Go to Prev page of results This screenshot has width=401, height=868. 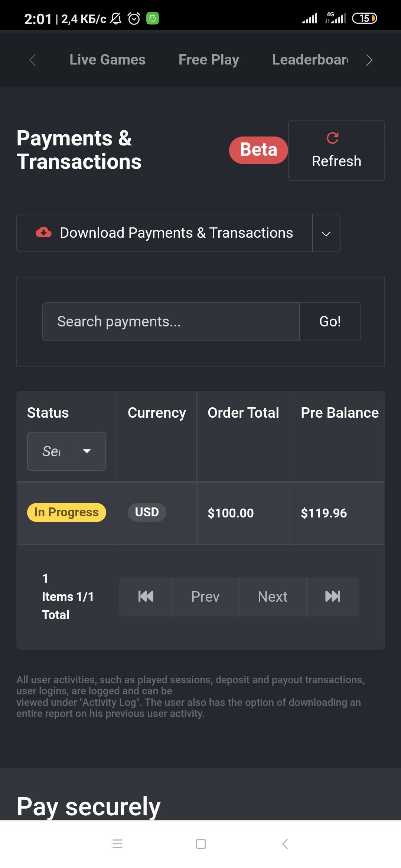(205, 596)
